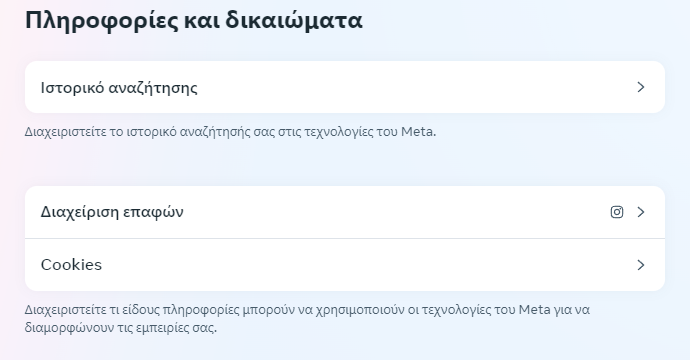
Task: Expand Διαχείριση επαφών using its chevron
Action: pos(641,212)
